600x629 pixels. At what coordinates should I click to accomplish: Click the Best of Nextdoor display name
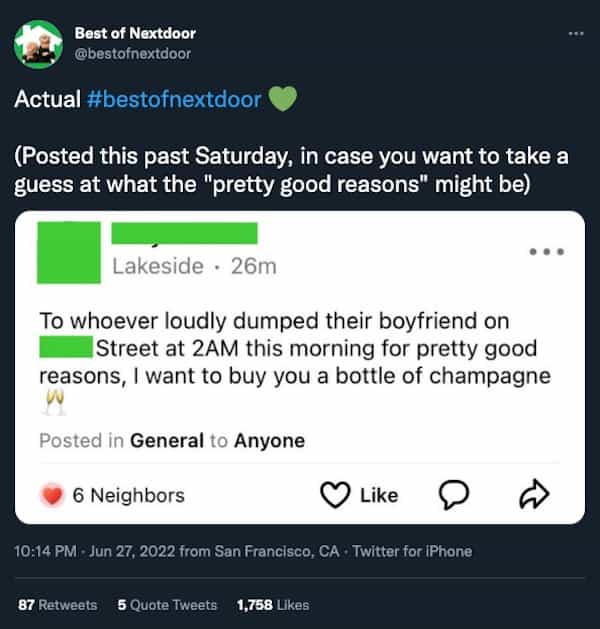[x=135, y=33]
